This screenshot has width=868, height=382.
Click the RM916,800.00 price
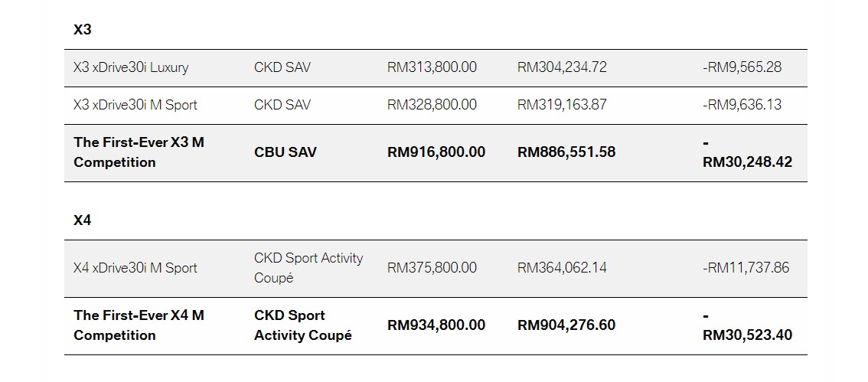[436, 152]
